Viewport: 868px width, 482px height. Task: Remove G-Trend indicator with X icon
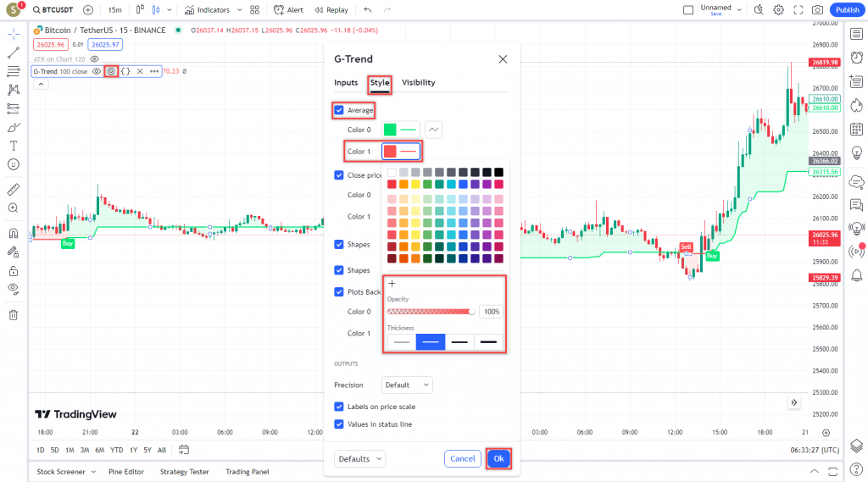[140, 71]
